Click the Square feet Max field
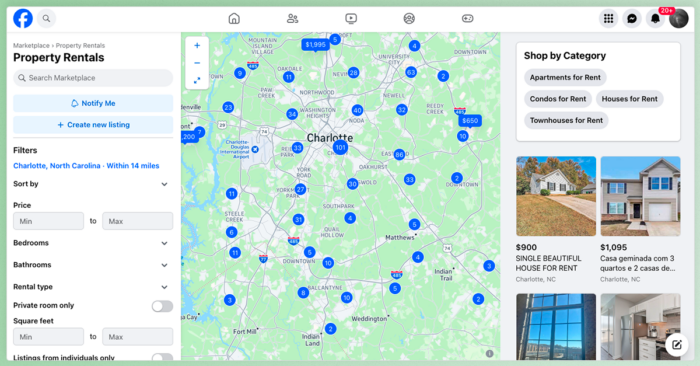The height and width of the screenshot is (366, 700). pos(138,337)
